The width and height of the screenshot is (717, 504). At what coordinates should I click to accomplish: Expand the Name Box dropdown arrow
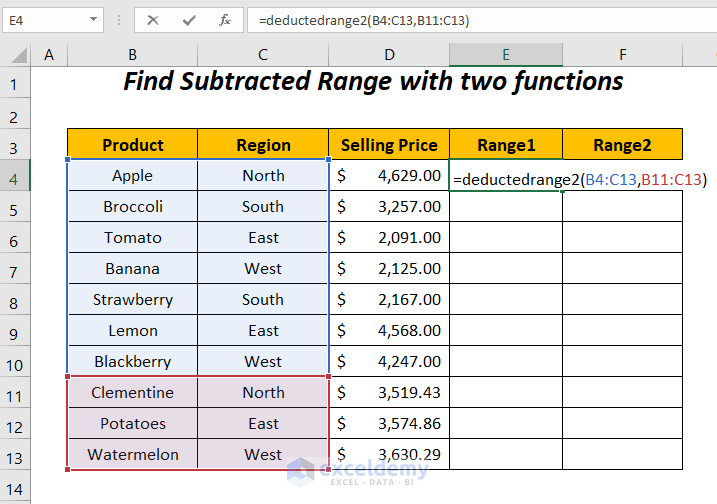click(x=93, y=19)
